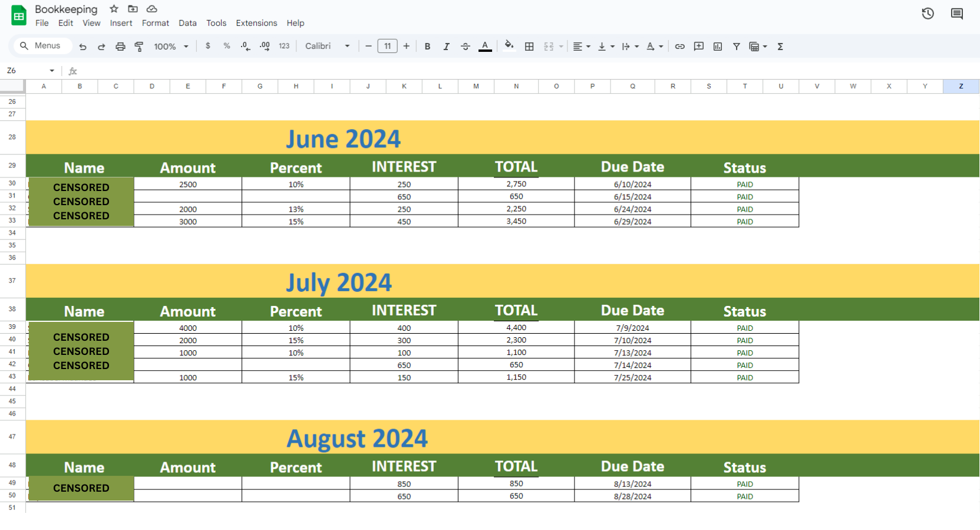Image resolution: width=980 pixels, height=530 pixels.
Task: Open the borders tool
Action: coord(529,47)
